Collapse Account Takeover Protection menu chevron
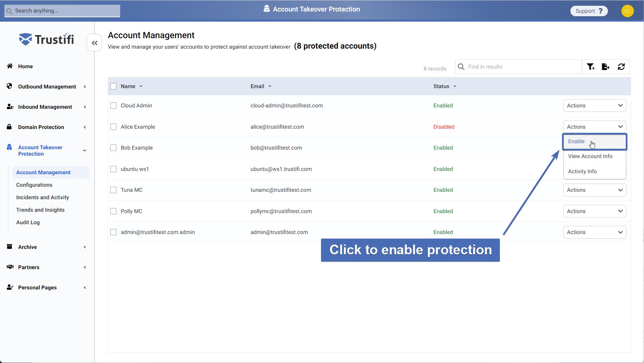The width and height of the screenshot is (644, 363). tap(85, 150)
